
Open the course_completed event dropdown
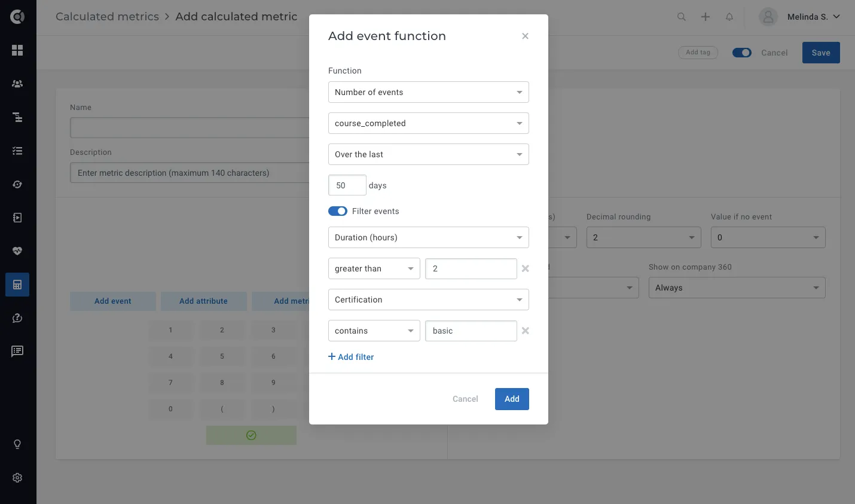(x=429, y=123)
